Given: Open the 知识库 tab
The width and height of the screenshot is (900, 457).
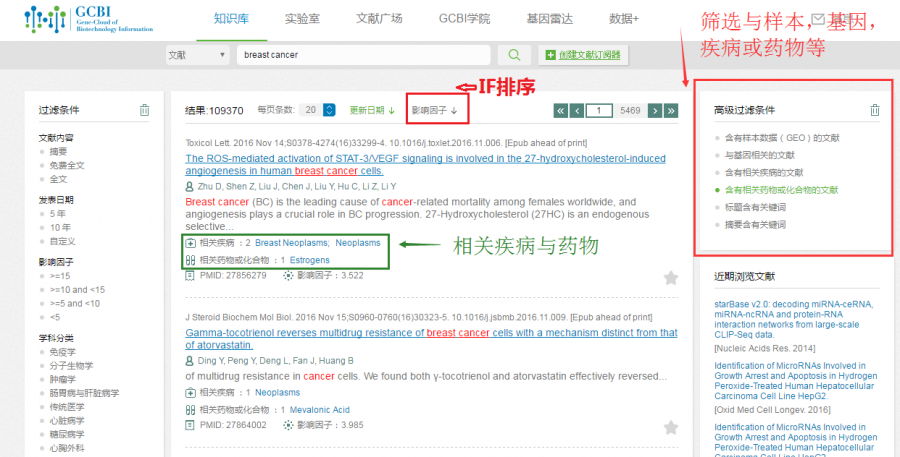Looking at the screenshot, I should [231, 18].
